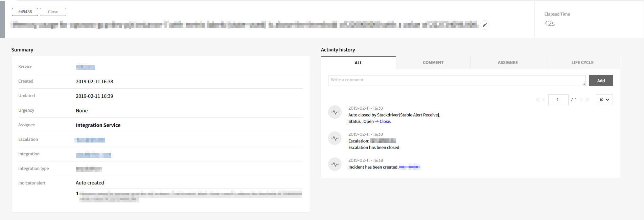Image resolution: width=644 pixels, height=220 pixels.
Task: Open the ASSIGNEE tab
Action: coord(507,63)
